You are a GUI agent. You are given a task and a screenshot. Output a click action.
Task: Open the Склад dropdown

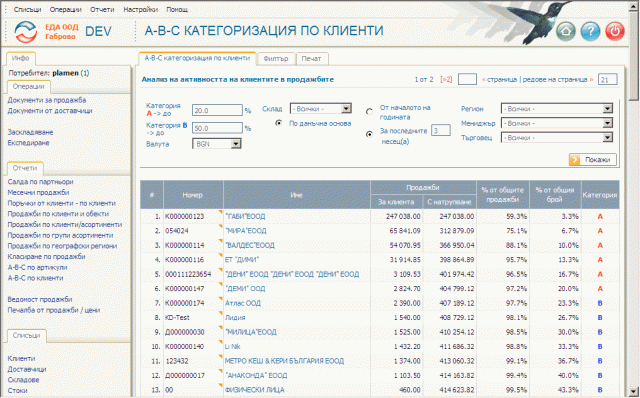pyautogui.click(x=321, y=109)
